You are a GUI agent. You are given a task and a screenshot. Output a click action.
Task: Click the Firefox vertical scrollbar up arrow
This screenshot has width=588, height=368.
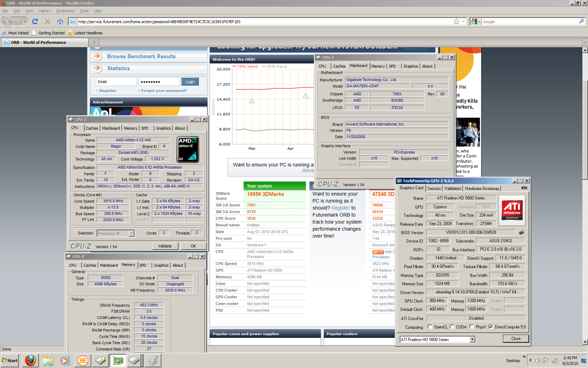585,50
